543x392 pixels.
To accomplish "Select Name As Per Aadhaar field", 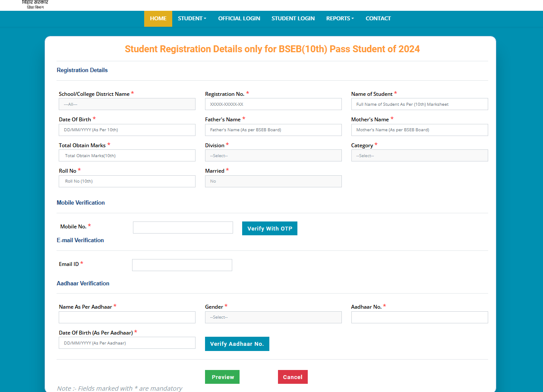I will pyautogui.click(x=127, y=317).
